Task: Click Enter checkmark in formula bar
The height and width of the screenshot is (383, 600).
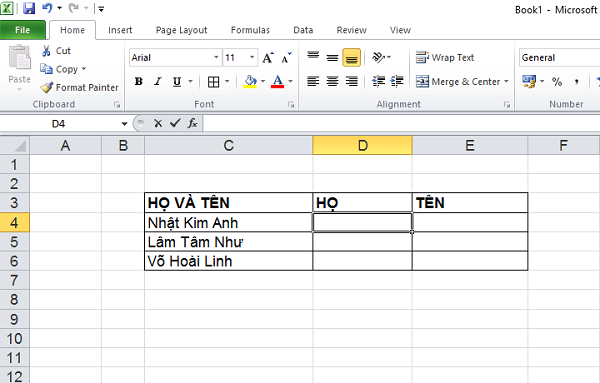Action: tap(175, 123)
